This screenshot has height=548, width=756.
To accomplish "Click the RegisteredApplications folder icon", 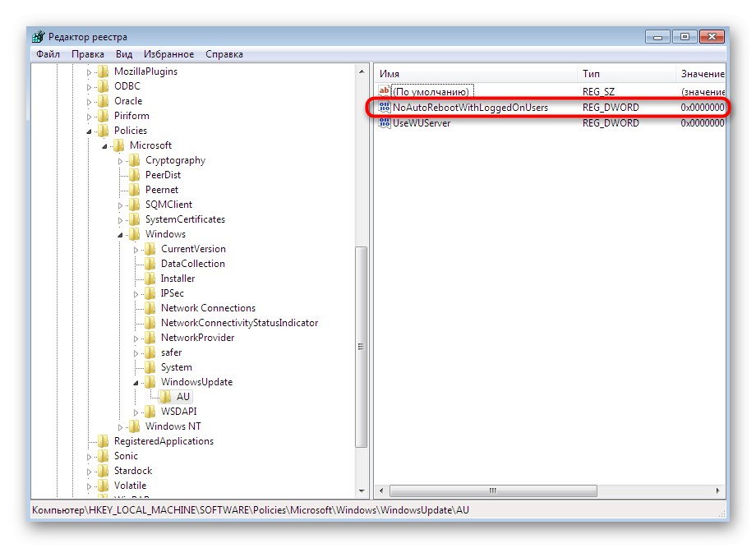I will [x=104, y=441].
